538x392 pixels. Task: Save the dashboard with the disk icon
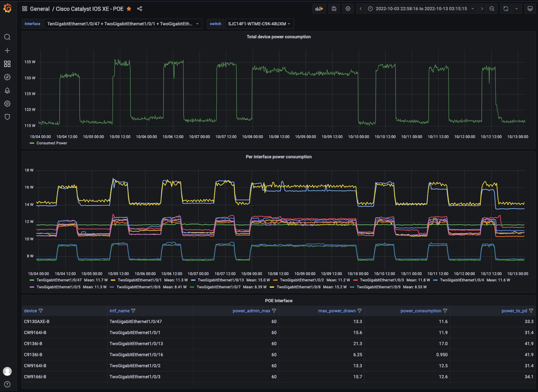pyautogui.click(x=334, y=9)
